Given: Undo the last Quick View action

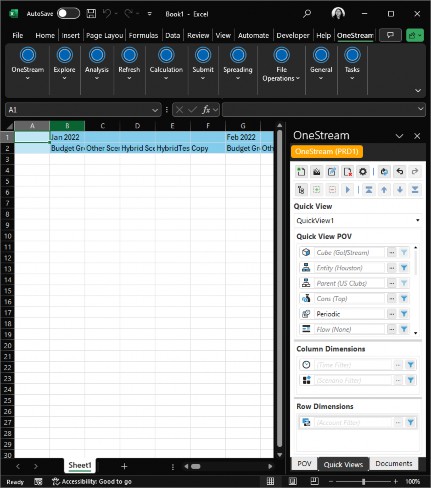Looking at the screenshot, I should [399, 172].
